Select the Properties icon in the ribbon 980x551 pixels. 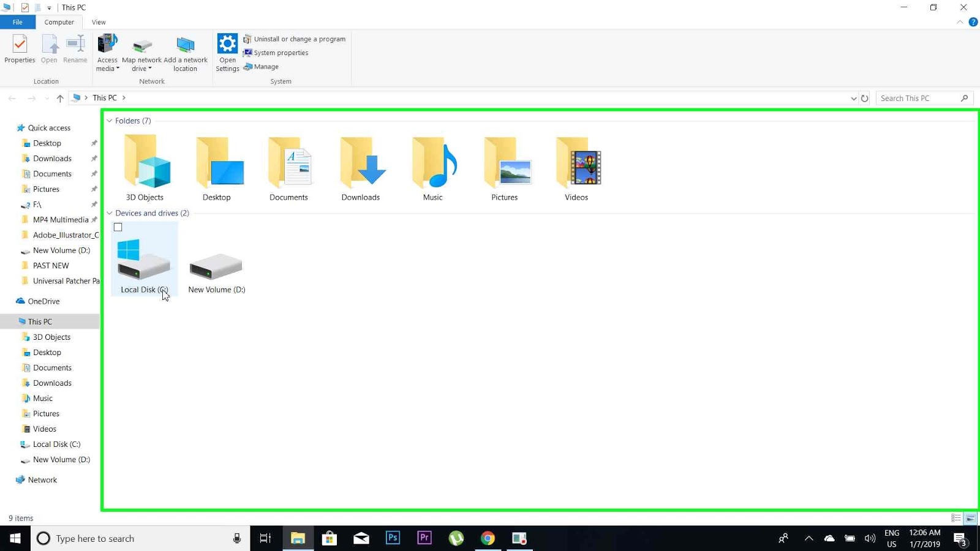tap(20, 49)
